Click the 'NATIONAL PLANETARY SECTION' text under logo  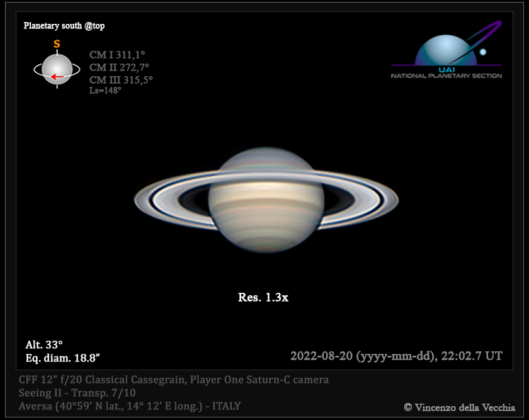tap(447, 76)
